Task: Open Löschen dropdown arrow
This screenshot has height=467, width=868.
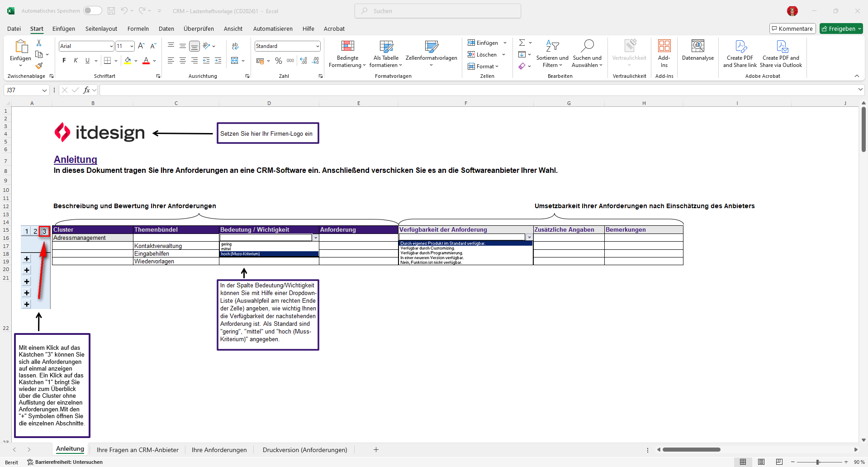Action: (503, 55)
